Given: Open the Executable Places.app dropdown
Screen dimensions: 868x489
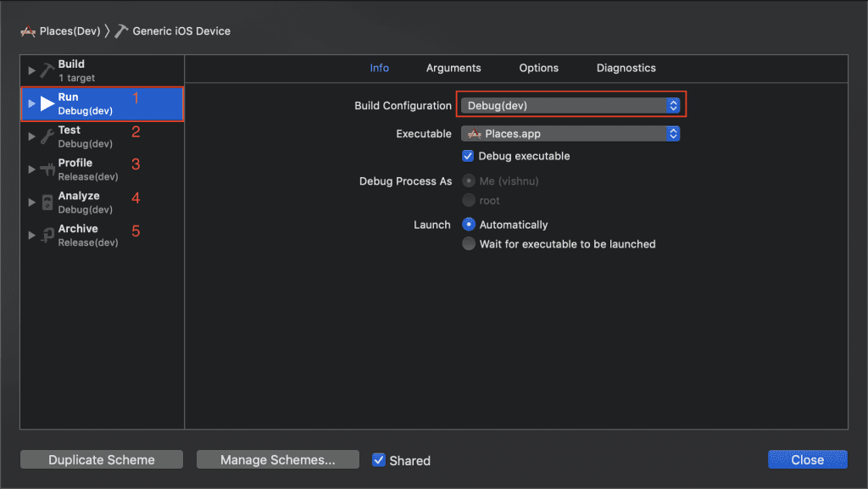Looking at the screenshot, I should [x=570, y=134].
